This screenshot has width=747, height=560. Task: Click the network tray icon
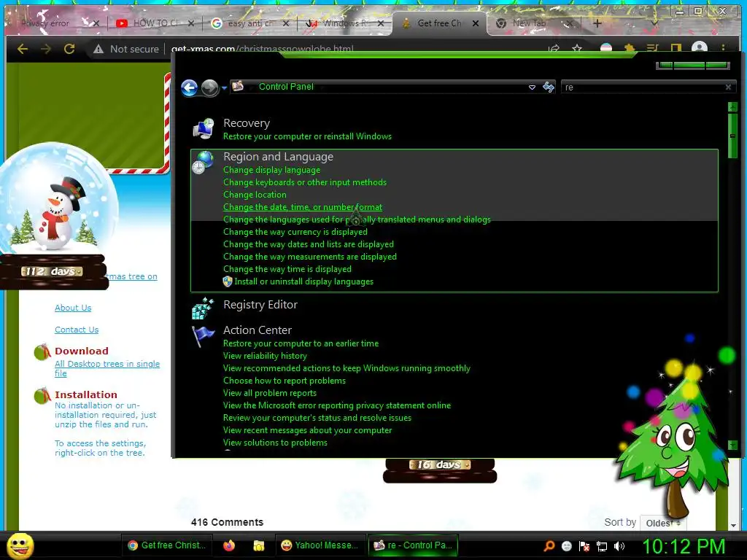[602, 546]
